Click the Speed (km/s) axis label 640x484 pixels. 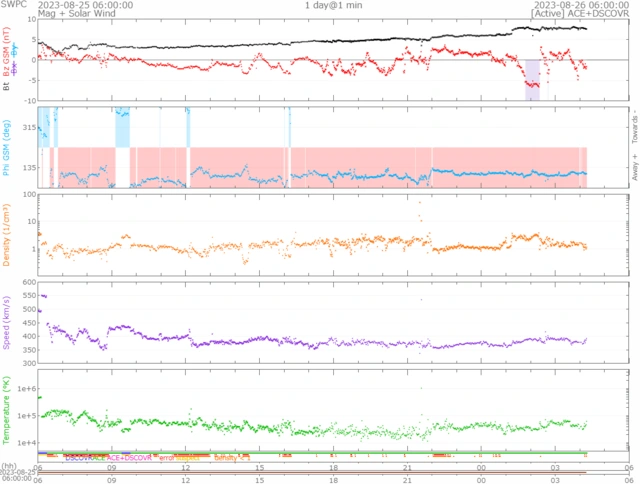pos(7,323)
